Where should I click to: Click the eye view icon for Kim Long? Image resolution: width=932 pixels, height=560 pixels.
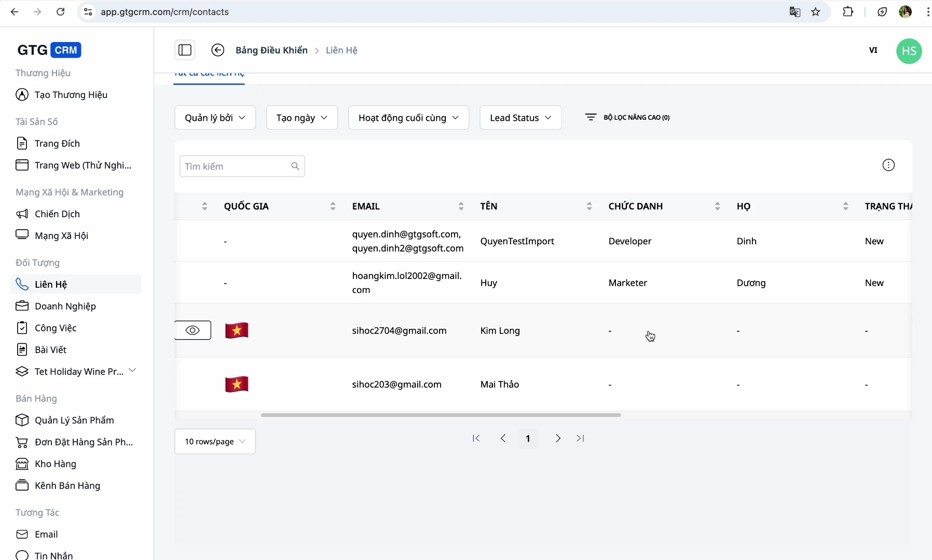coord(193,331)
